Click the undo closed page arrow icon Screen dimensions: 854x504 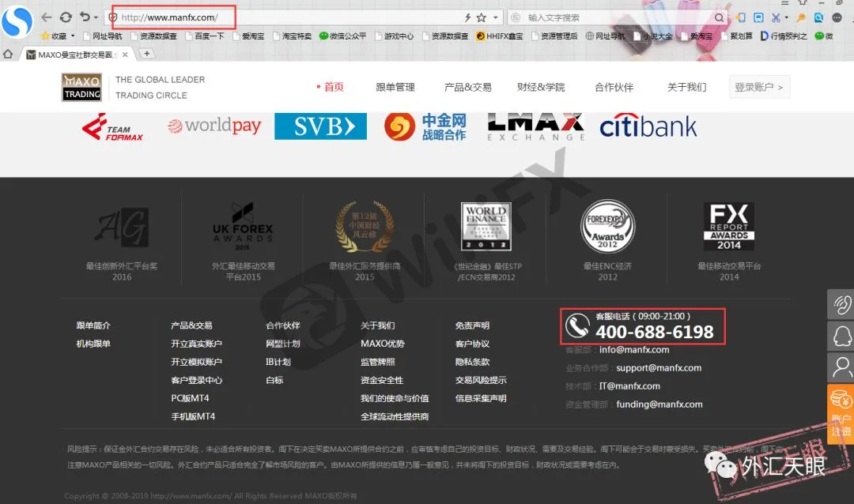(x=85, y=17)
